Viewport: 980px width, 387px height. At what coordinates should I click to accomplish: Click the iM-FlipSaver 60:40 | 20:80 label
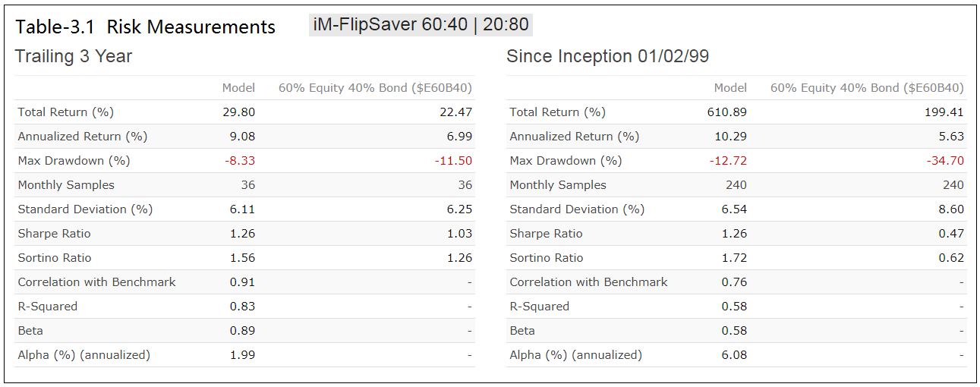(421, 25)
